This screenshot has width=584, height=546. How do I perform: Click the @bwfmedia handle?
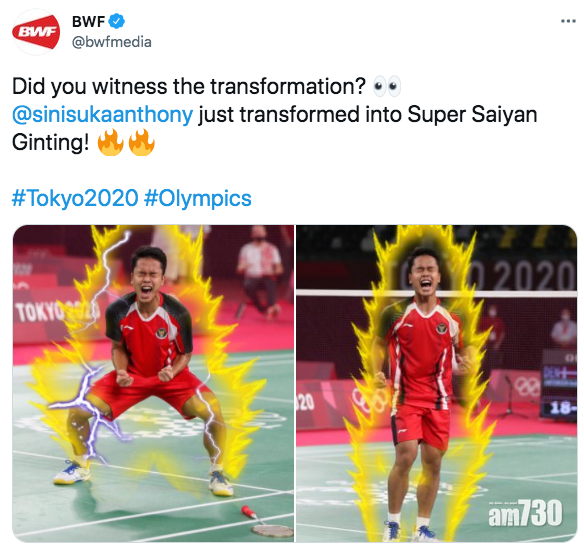(x=111, y=42)
